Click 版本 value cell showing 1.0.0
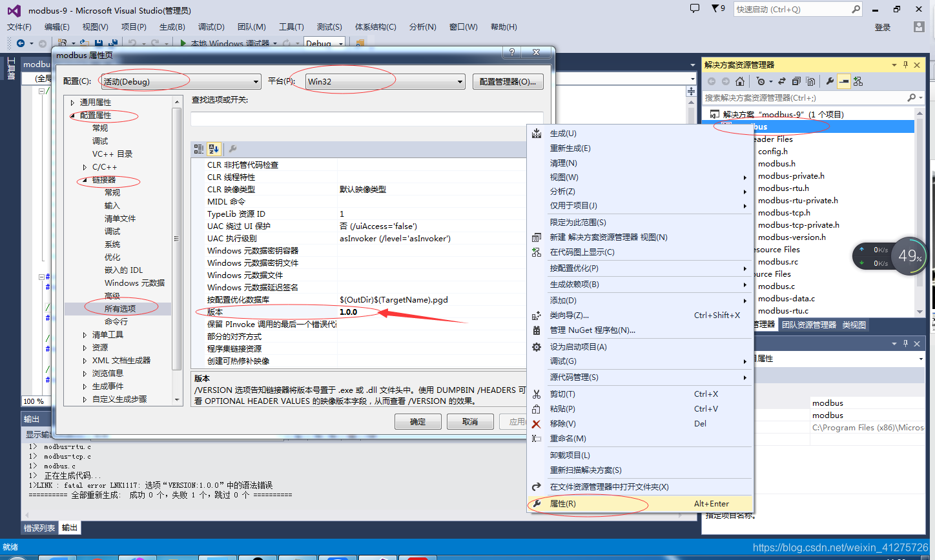 point(431,312)
